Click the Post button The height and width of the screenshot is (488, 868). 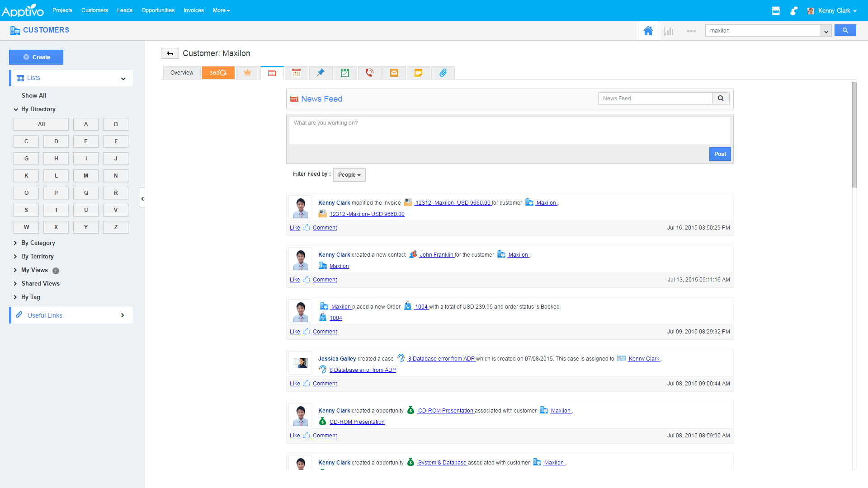[x=720, y=154]
